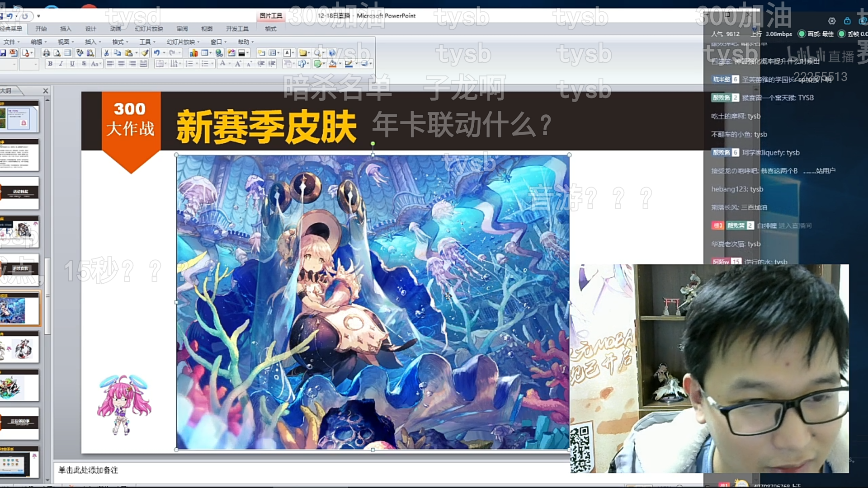Open bilibili live settings gear icon
This screenshot has width=868, height=488.
(832, 21)
